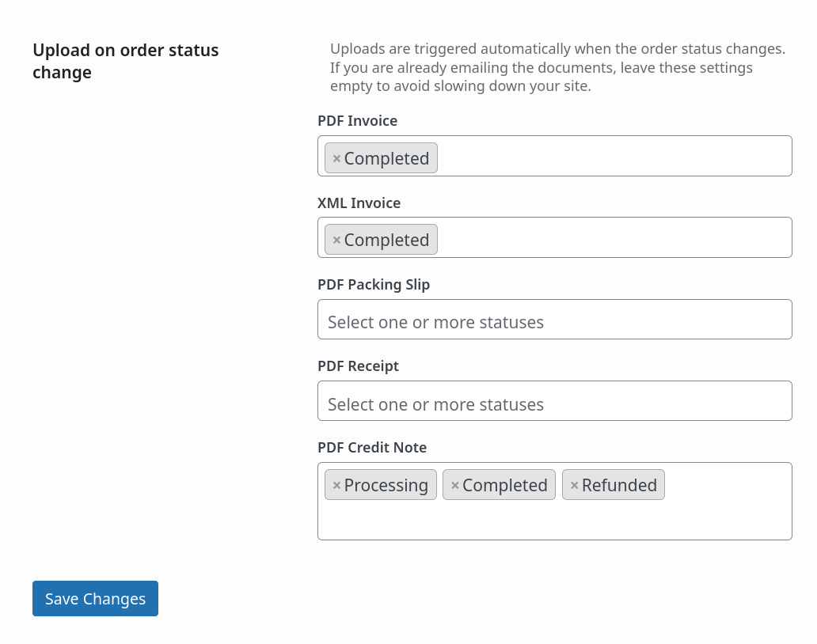Remove Completed from PDF Credit Note

455,485
